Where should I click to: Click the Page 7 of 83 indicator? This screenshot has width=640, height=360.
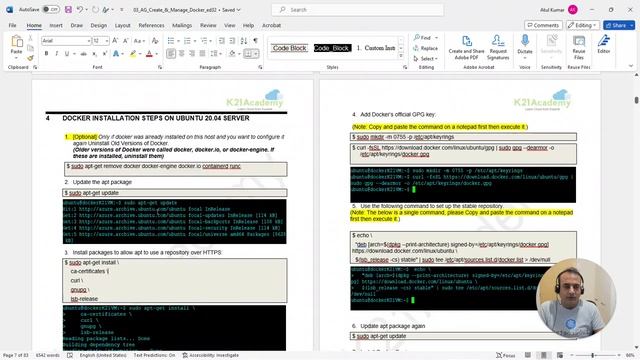point(16,356)
